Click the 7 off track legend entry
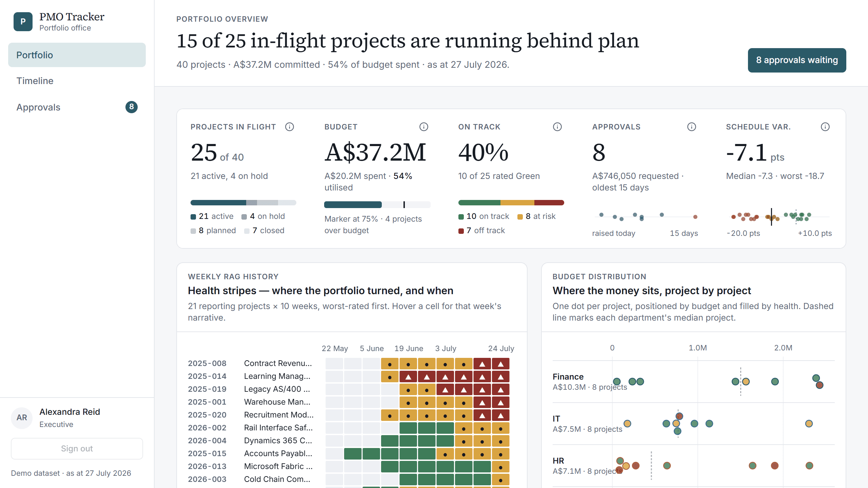Viewport: 868px width, 488px height. [481, 230]
